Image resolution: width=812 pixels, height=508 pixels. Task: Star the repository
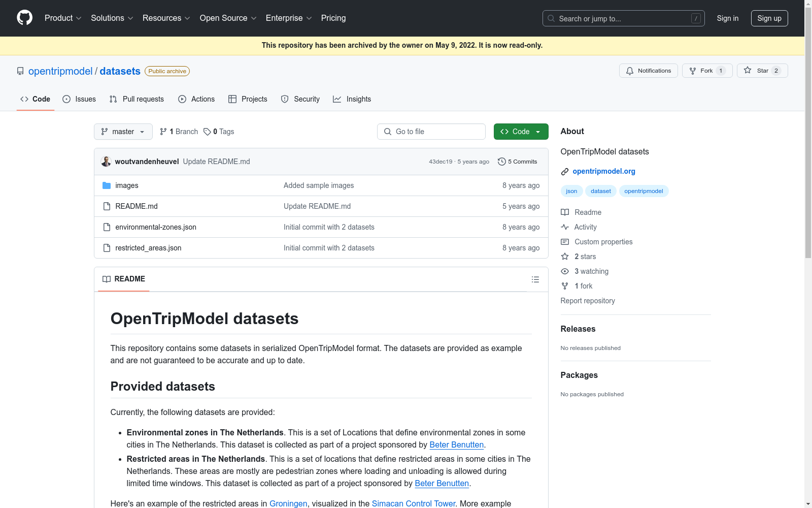[x=762, y=71]
